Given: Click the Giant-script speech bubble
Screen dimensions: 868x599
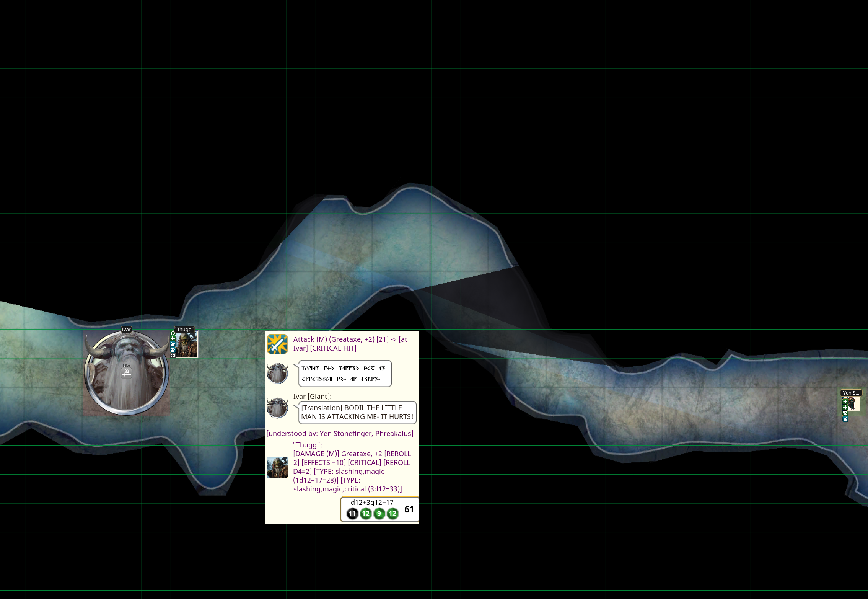Looking at the screenshot, I should pyautogui.click(x=344, y=374).
